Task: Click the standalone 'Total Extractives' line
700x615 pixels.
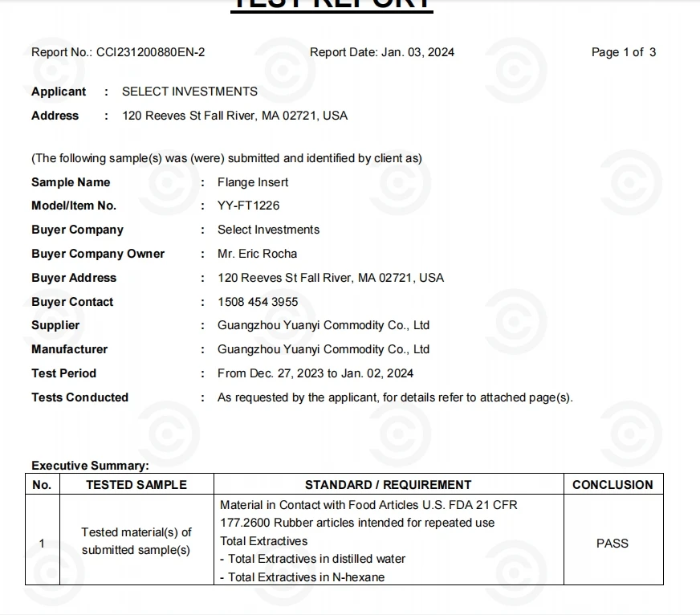Action: click(x=264, y=541)
